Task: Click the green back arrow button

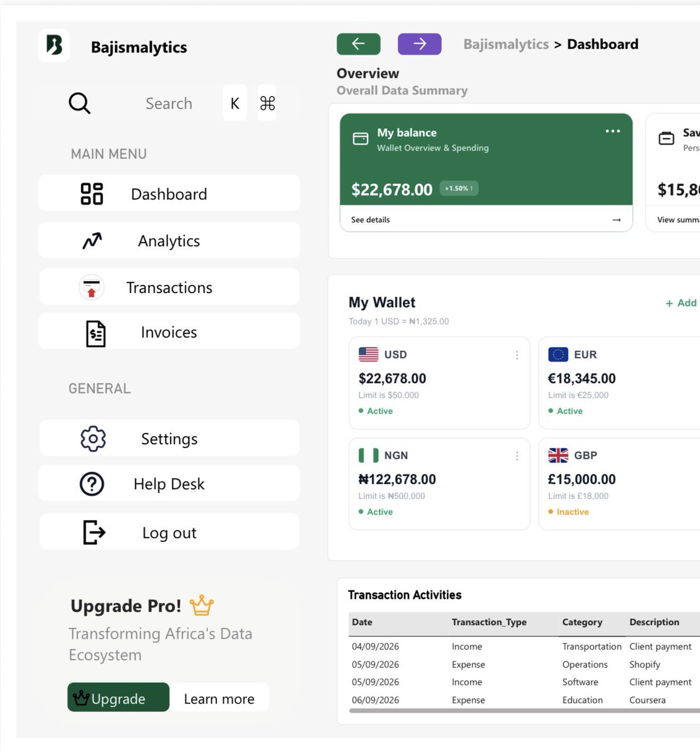Action: point(358,43)
